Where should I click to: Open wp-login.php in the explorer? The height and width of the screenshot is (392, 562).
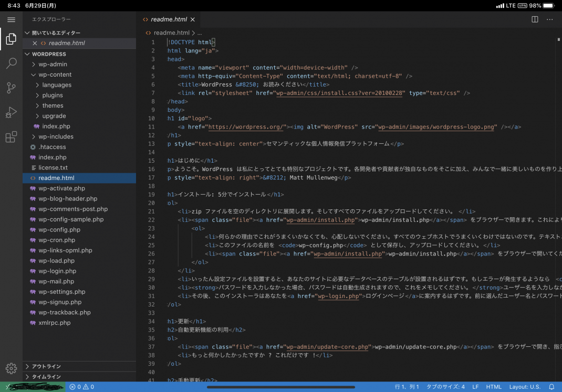point(79,271)
